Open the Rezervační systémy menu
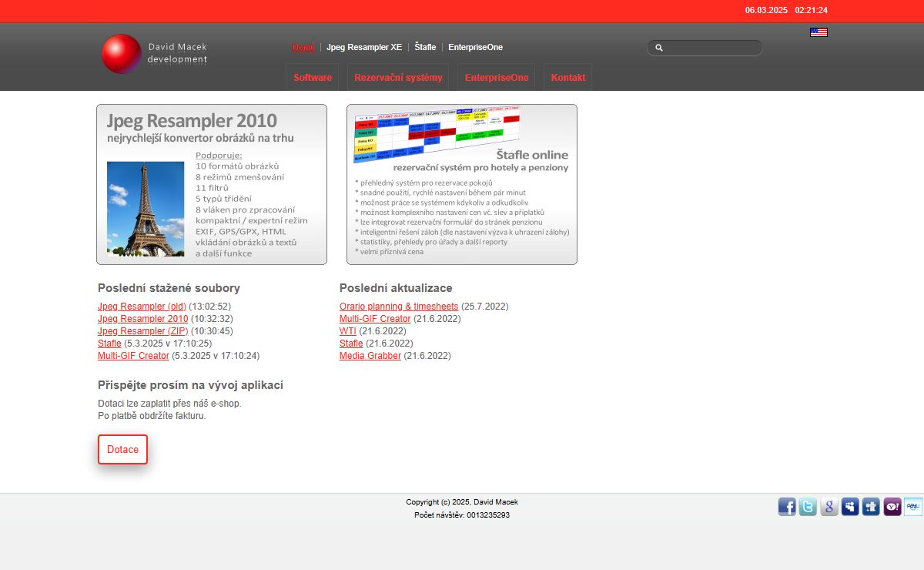Image resolution: width=924 pixels, height=570 pixels. coord(398,78)
